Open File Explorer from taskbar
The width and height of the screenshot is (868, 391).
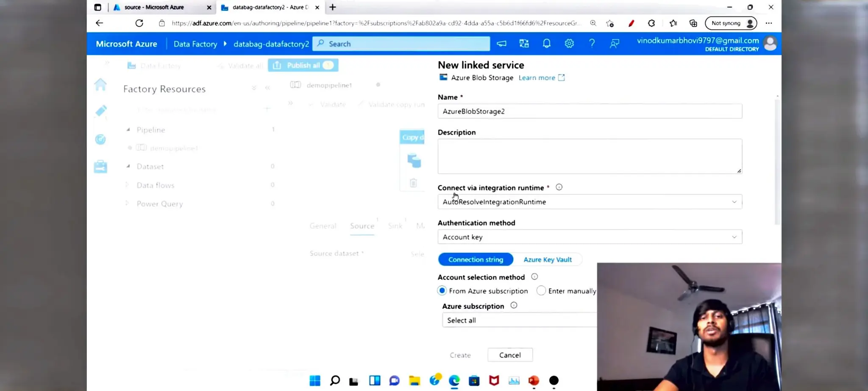(415, 380)
